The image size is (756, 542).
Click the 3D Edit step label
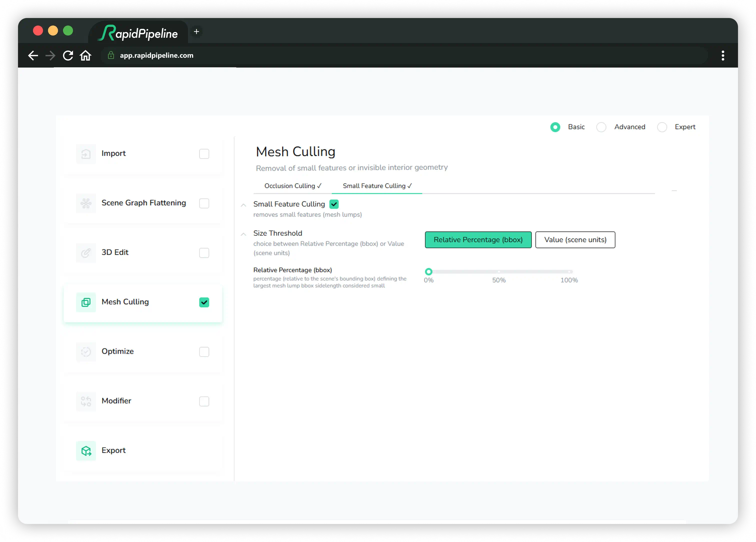pos(115,252)
